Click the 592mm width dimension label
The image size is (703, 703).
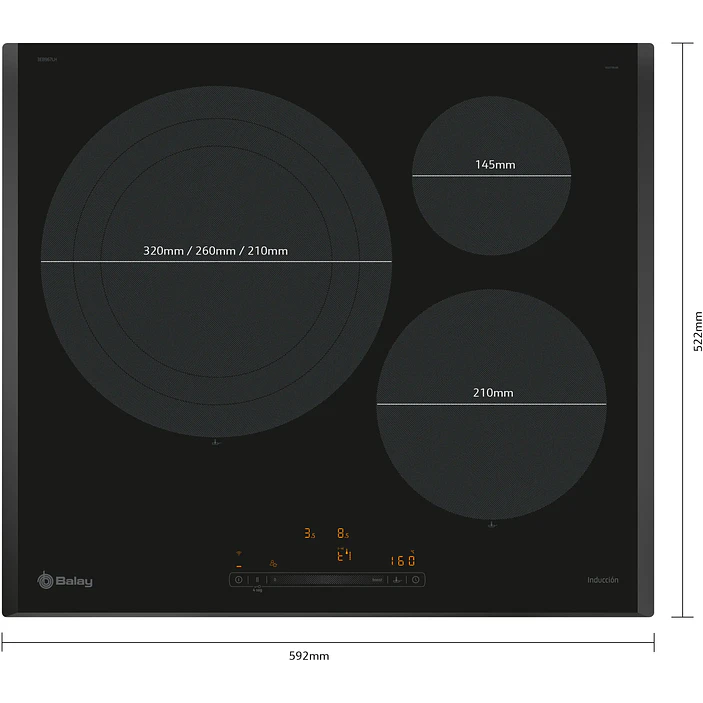click(309, 656)
